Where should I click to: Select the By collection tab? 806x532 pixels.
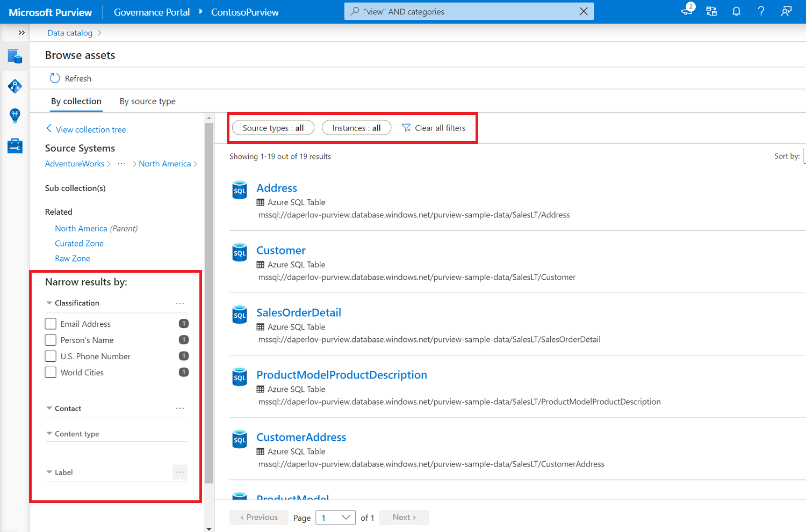click(76, 101)
